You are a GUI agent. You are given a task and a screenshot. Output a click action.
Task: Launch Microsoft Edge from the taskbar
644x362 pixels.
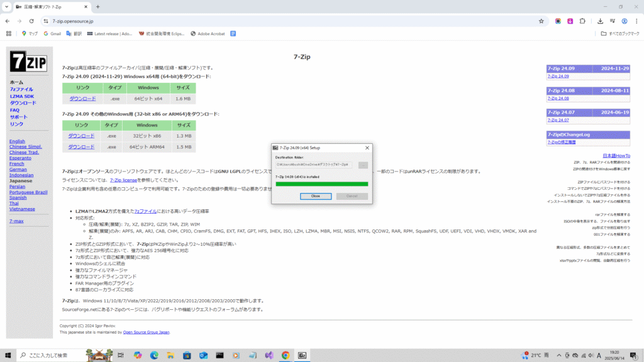click(154, 356)
